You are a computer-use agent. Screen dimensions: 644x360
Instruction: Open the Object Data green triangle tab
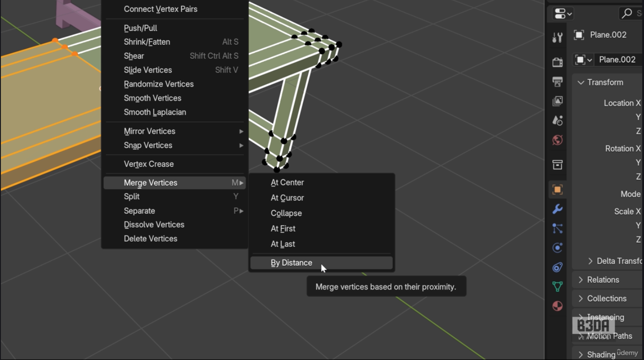pyautogui.click(x=557, y=286)
